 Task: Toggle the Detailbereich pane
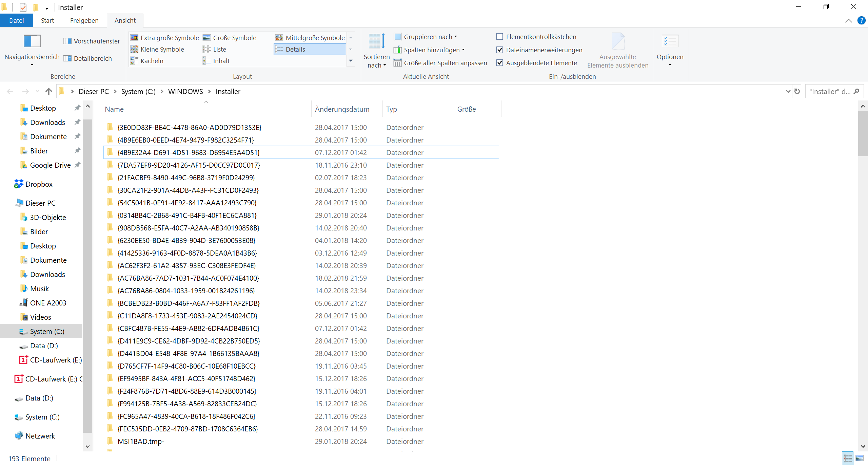(87, 58)
